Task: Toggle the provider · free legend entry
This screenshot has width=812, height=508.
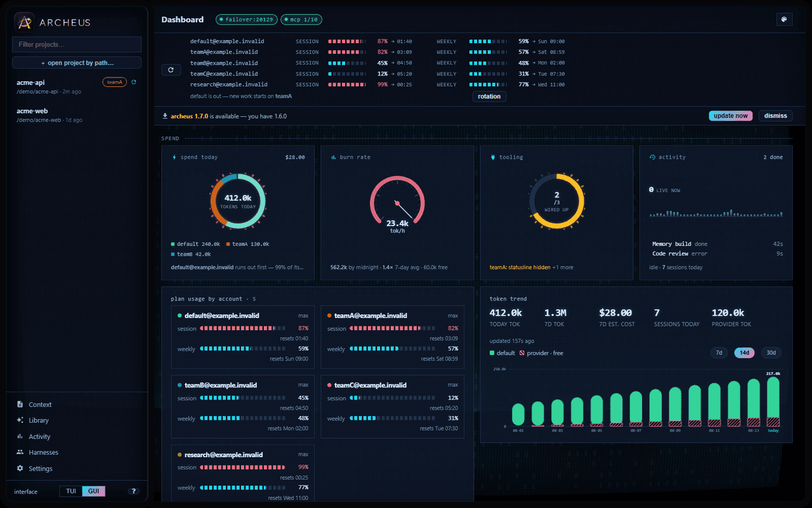Action: (x=541, y=353)
